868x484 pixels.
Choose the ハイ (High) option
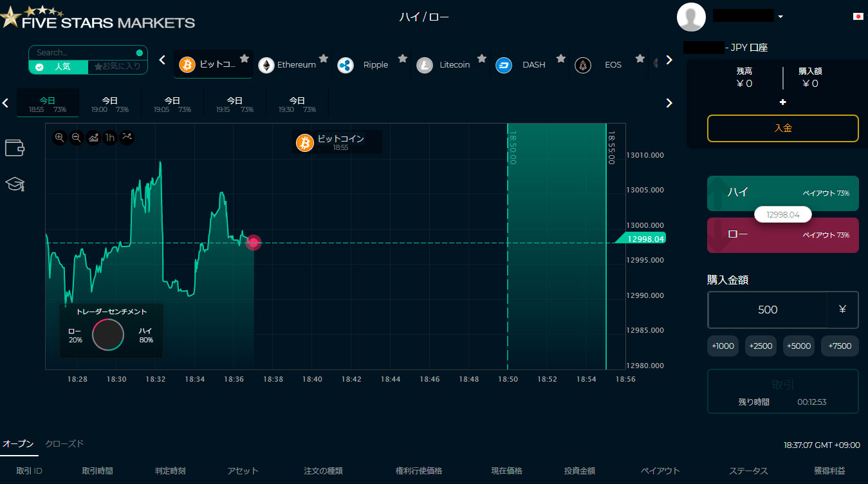click(x=783, y=193)
